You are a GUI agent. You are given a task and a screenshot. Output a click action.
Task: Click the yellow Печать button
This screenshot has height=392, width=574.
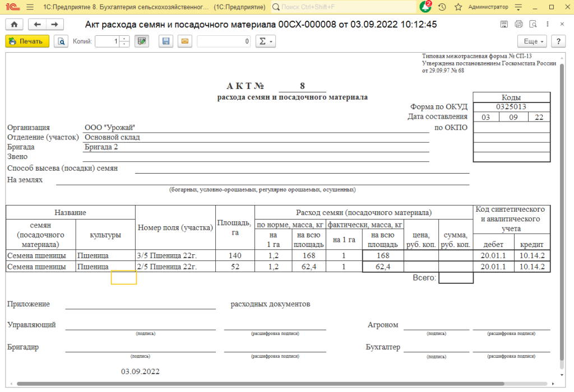27,41
